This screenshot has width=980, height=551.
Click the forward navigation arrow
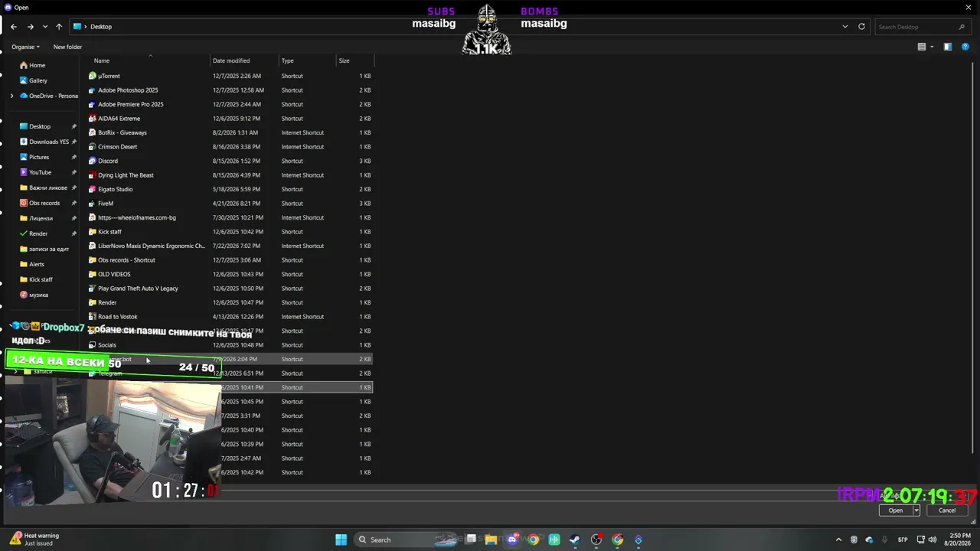tap(31, 27)
